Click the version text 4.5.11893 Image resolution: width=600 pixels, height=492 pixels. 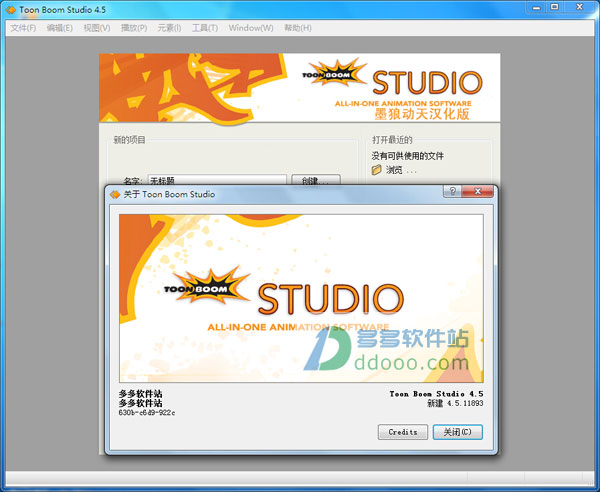pos(465,403)
